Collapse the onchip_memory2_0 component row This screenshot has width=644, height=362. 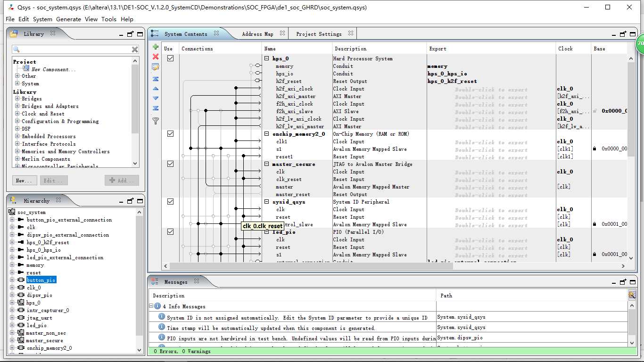click(x=267, y=134)
